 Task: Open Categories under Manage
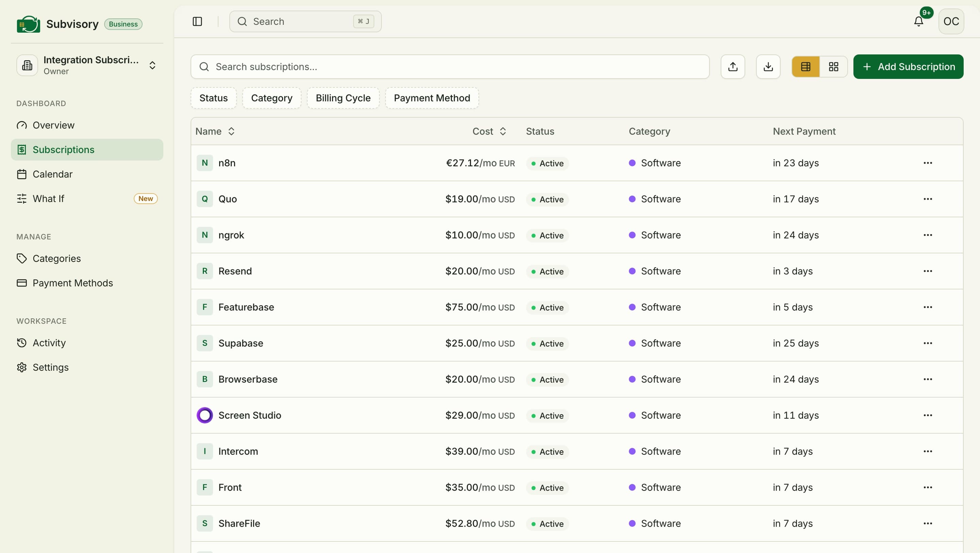pyautogui.click(x=87, y=258)
